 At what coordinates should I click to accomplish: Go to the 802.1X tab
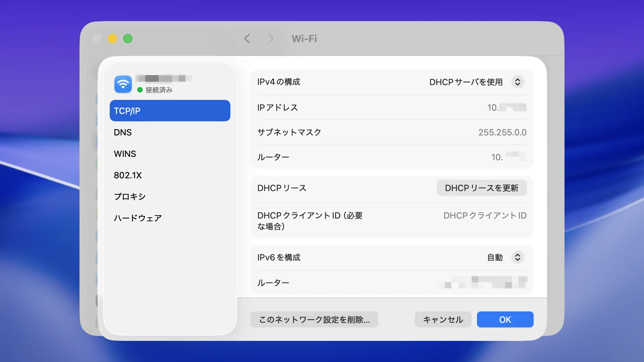pos(128,175)
